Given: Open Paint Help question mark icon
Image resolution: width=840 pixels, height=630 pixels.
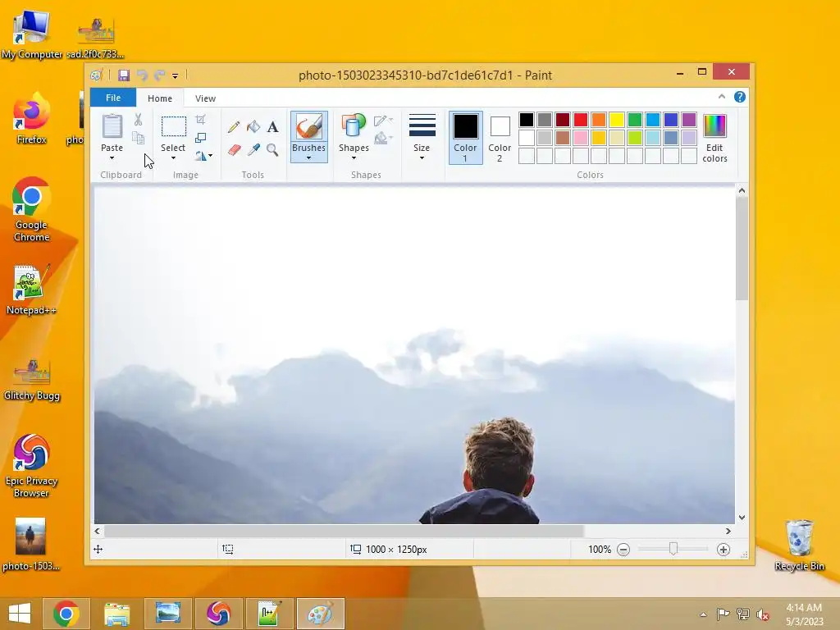Looking at the screenshot, I should 740,97.
